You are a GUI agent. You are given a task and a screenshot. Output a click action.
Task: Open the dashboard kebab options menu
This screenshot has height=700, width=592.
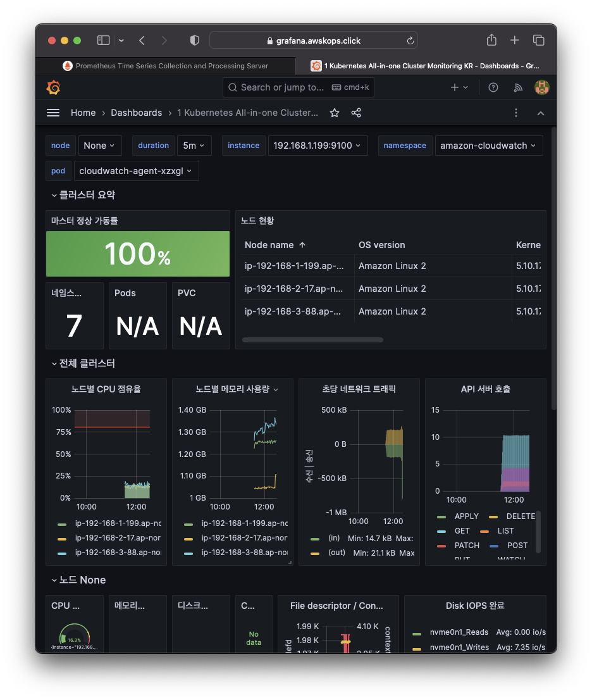coord(516,113)
